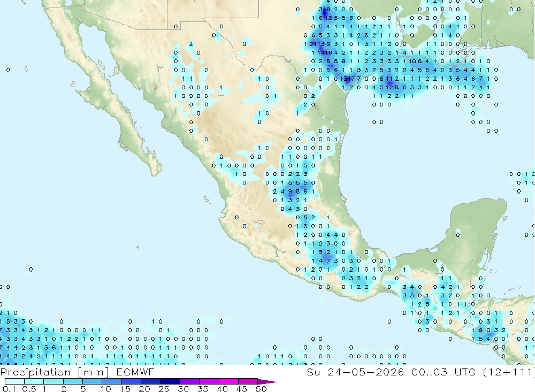Click the '(12+111)' forecast hour text

click(x=509, y=372)
